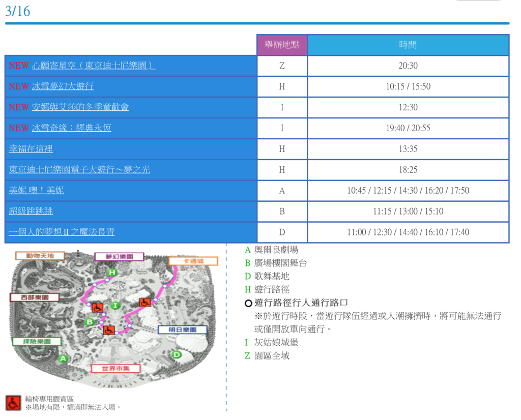Click legend entry Z 園區全域
This screenshot has width=521, height=420.
267,355
